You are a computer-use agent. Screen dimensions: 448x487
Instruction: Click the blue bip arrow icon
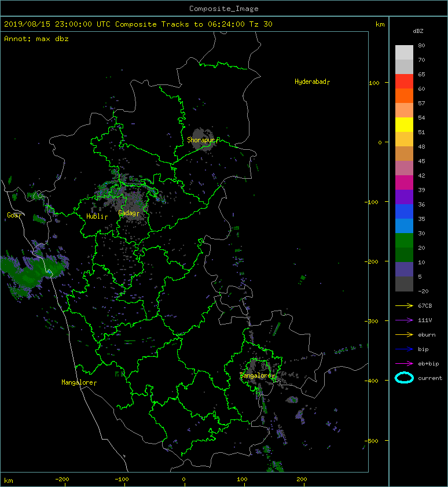[x=404, y=349]
